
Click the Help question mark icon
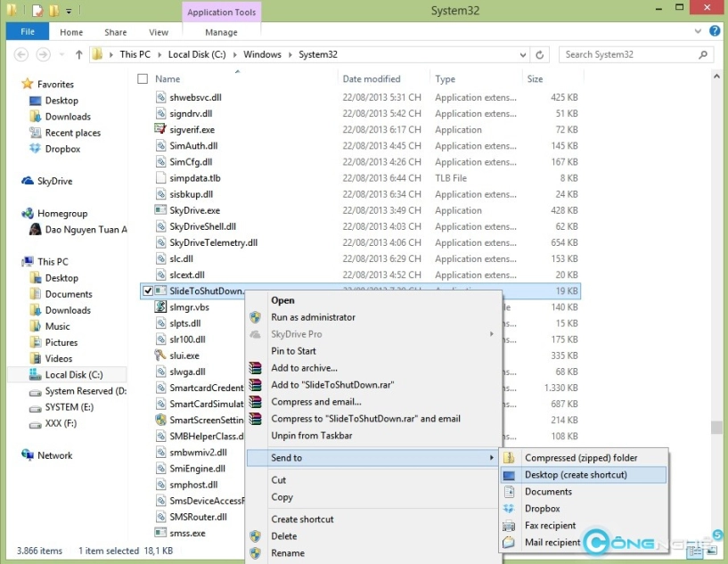click(715, 31)
